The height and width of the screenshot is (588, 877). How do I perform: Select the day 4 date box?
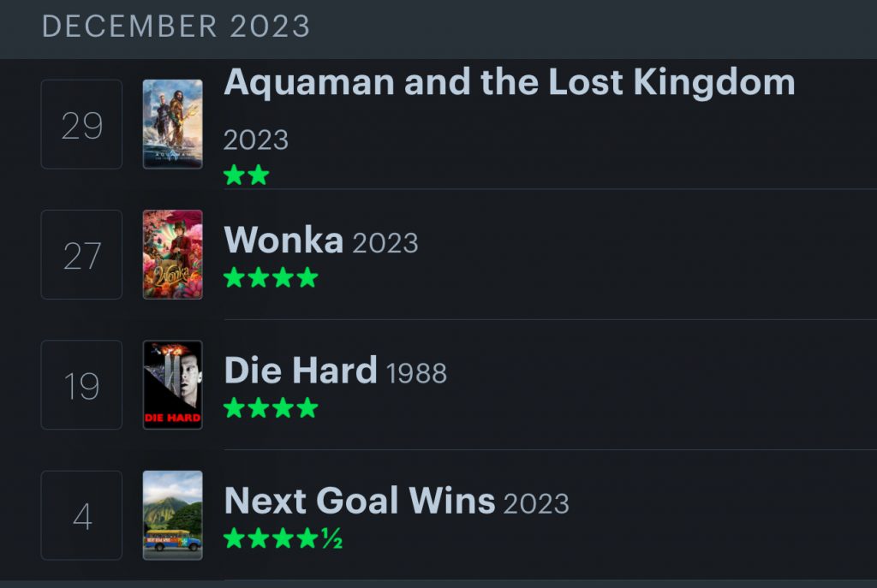(81, 515)
